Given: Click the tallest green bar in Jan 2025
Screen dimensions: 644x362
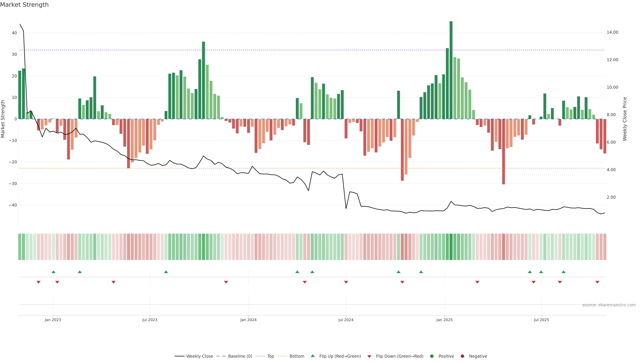Looking at the screenshot, I should pos(451,70).
